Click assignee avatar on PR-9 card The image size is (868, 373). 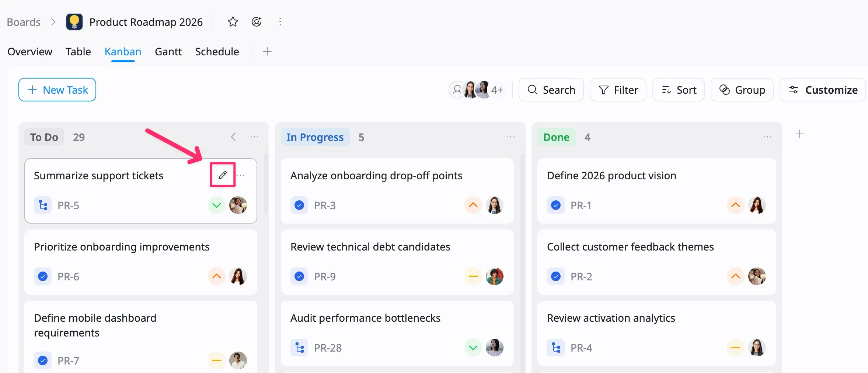[495, 276]
